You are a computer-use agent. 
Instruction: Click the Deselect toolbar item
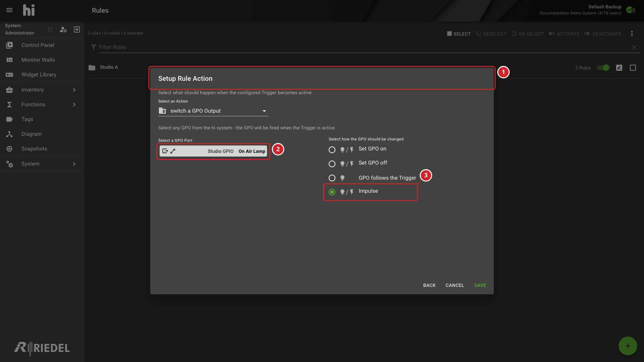491,34
